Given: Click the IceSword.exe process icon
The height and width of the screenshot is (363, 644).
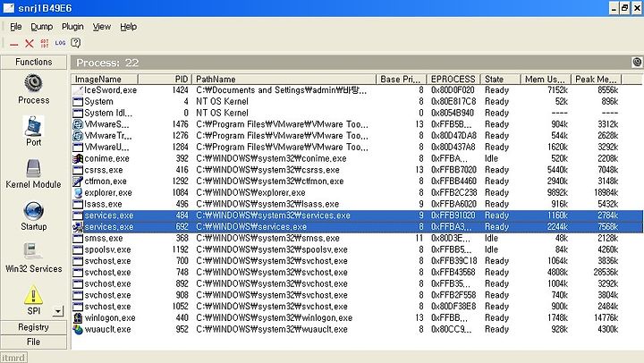Looking at the screenshot, I should (x=78, y=90).
